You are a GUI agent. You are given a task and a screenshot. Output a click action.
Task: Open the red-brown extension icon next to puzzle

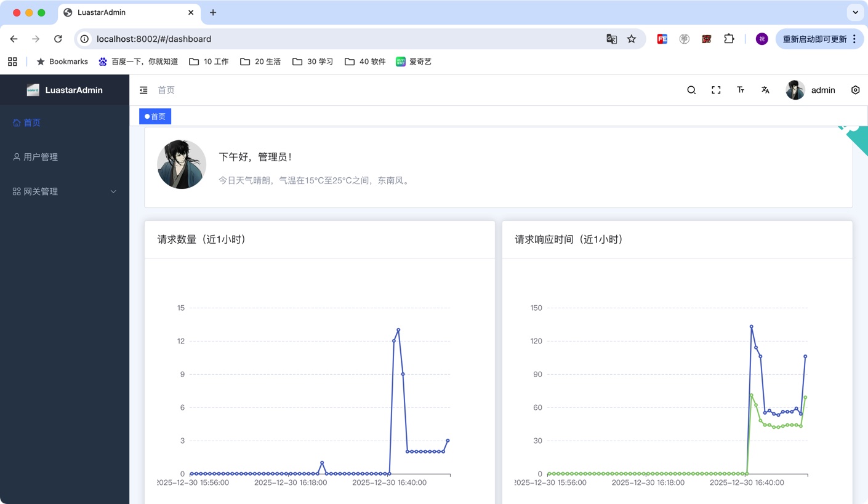click(707, 39)
